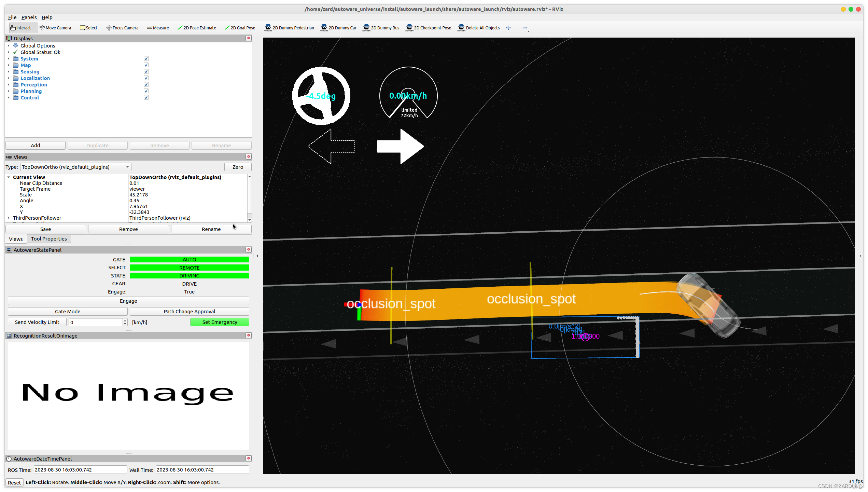868x492 pixels.
Task: Toggle the Planning display checkbox
Action: pos(146,91)
